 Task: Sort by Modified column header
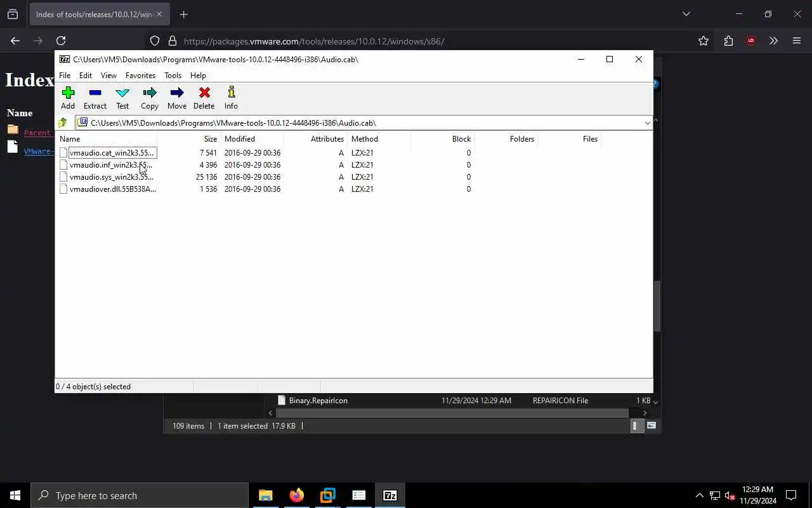tap(252, 139)
